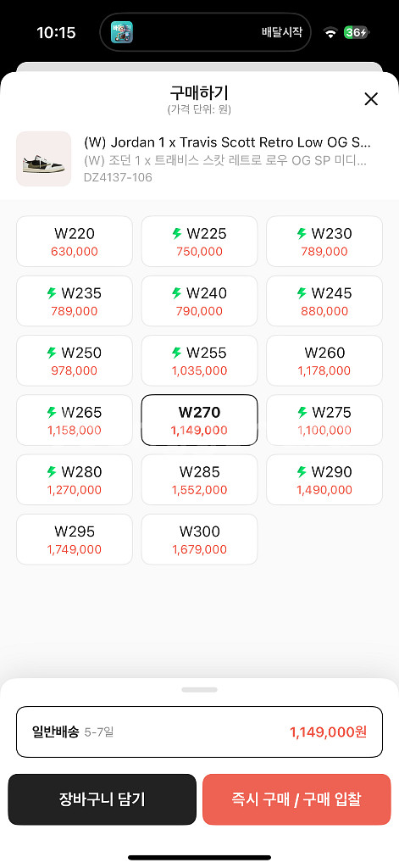
Task: Choose size W240 priced 790,000
Action: click(x=199, y=301)
